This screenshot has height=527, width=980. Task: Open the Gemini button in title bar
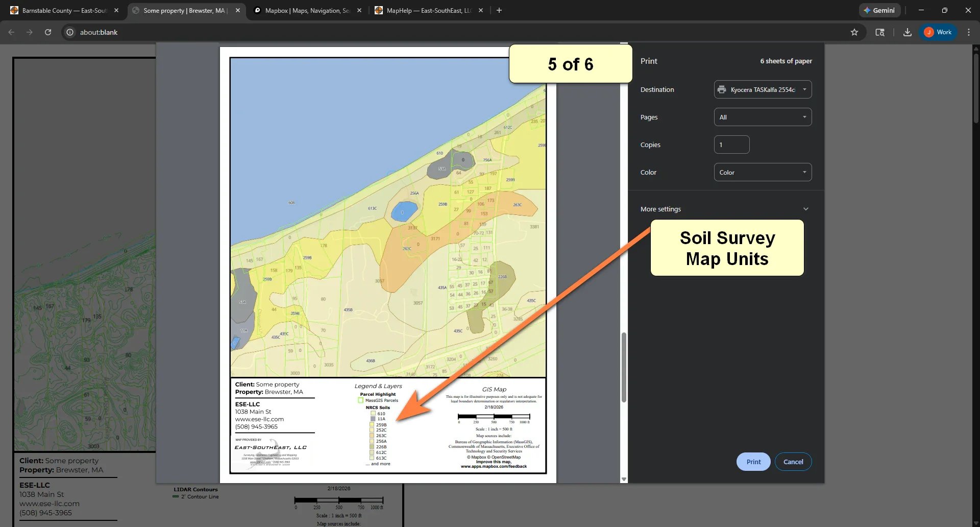coord(879,10)
